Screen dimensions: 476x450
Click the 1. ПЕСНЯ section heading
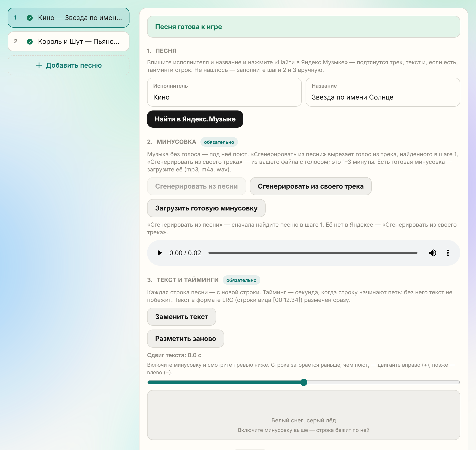click(x=162, y=51)
